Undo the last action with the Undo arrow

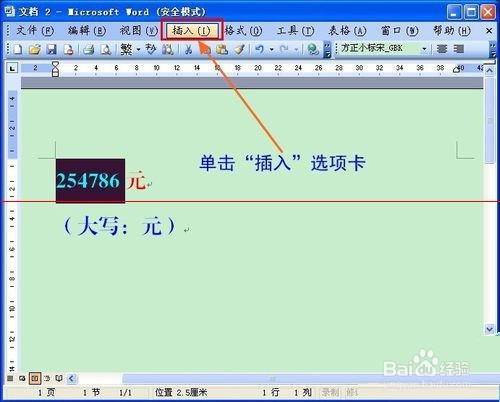pyautogui.click(x=259, y=49)
